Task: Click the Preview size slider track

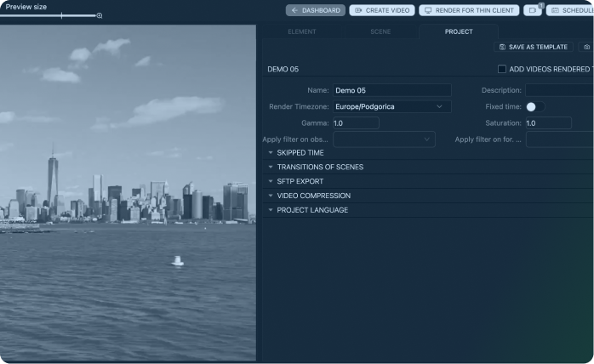Action: (51, 15)
